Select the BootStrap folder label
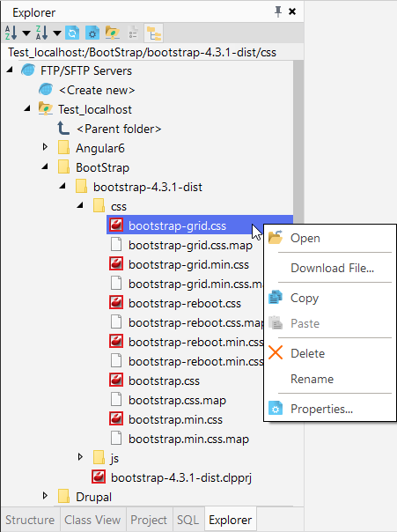The height and width of the screenshot is (532, 397). pyautogui.click(x=102, y=167)
